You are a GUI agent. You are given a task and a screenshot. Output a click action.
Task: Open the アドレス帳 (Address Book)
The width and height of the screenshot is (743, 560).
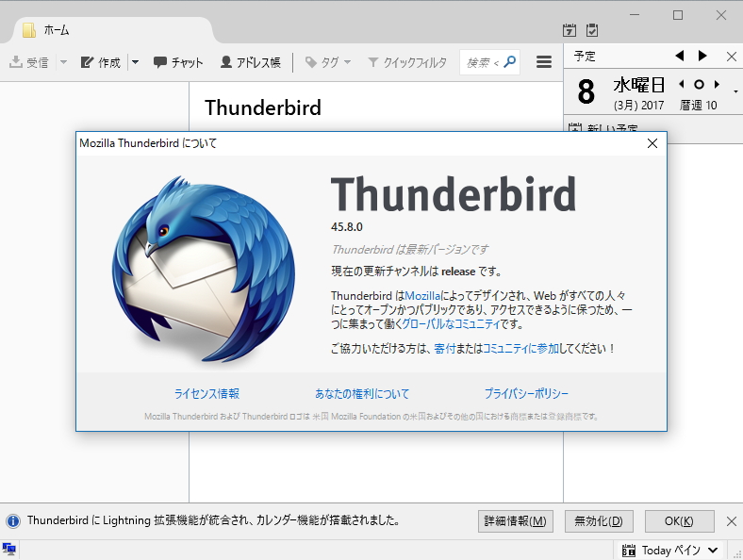point(251,62)
